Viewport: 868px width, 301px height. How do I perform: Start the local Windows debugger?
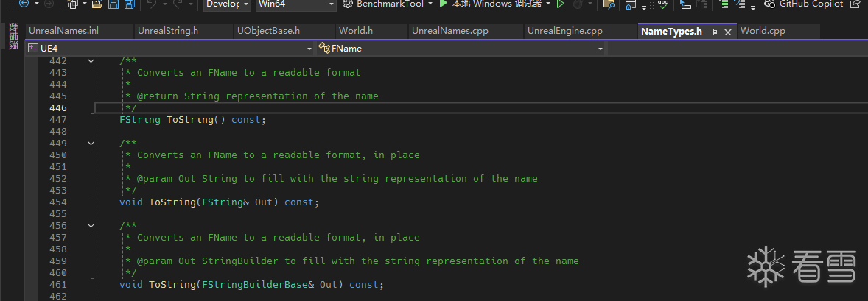[491, 4]
